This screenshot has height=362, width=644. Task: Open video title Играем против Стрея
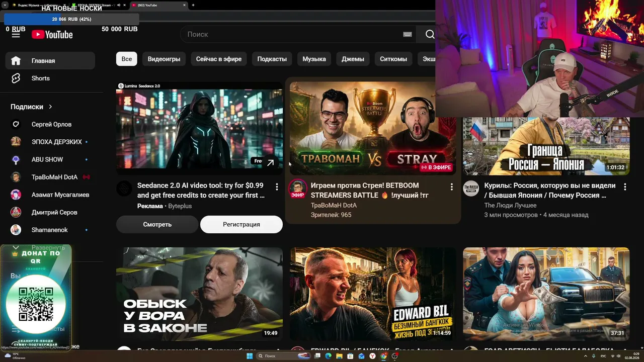(370, 190)
